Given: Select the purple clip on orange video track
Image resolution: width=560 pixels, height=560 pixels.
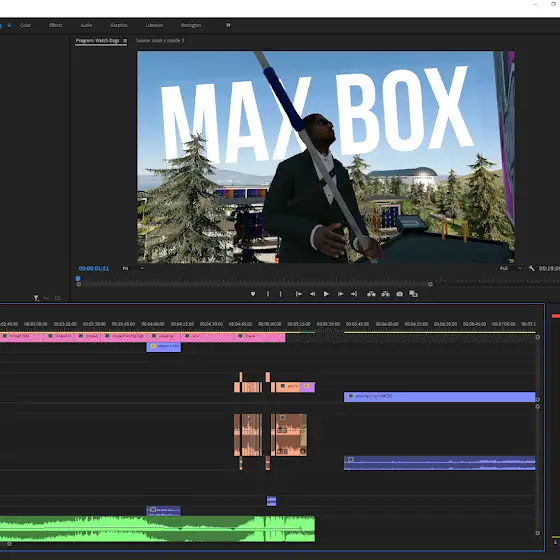Looking at the screenshot, I should tap(307, 387).
